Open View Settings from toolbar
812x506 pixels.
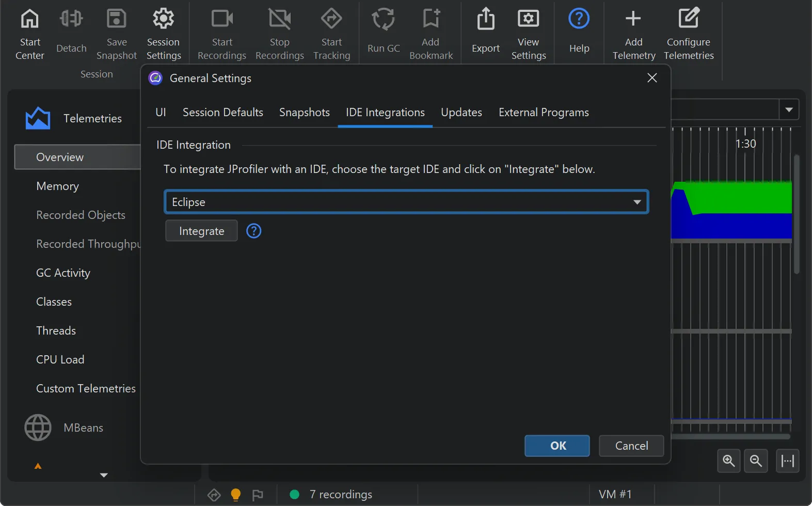[x=529, y=34]
